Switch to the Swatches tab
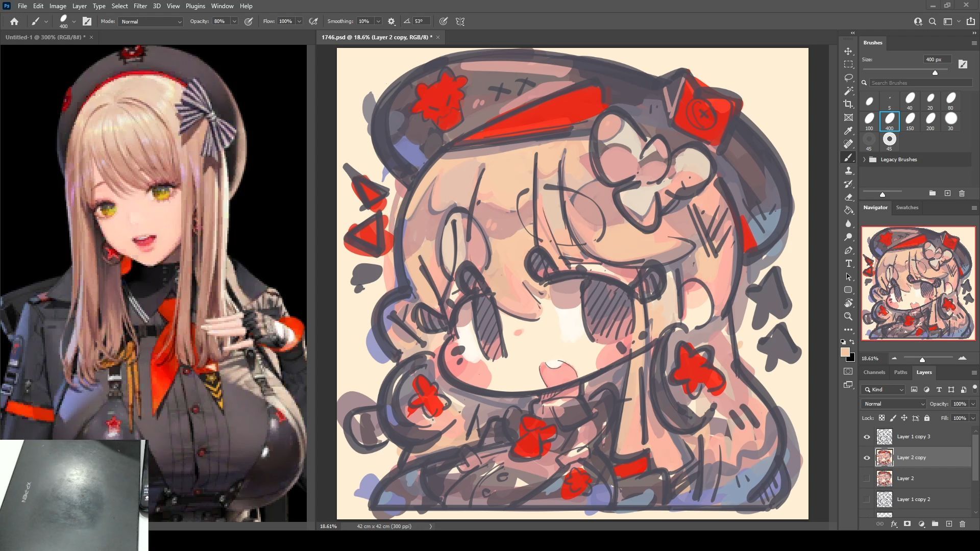The height and width of the screenshot is (551, 980). point(907,207)
